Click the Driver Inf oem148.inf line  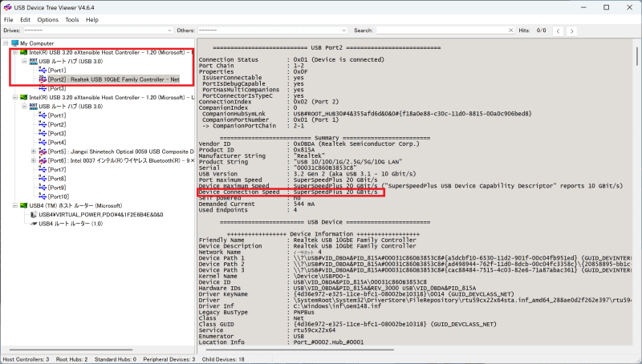(x=290, y=306)
